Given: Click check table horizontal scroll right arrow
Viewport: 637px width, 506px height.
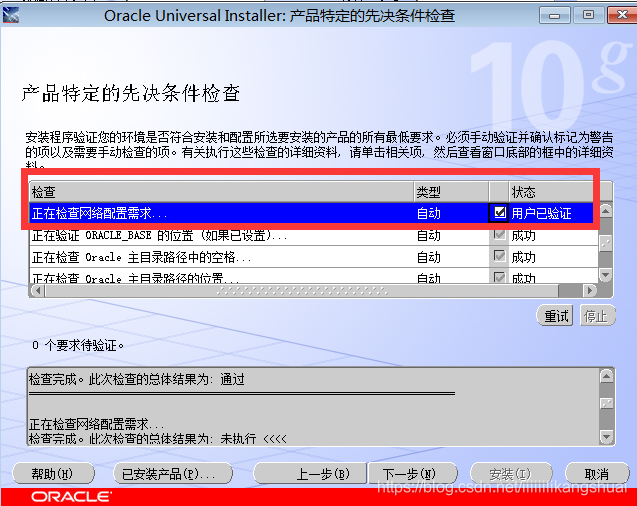Looking at the screenshot, I should click(589, 290).
